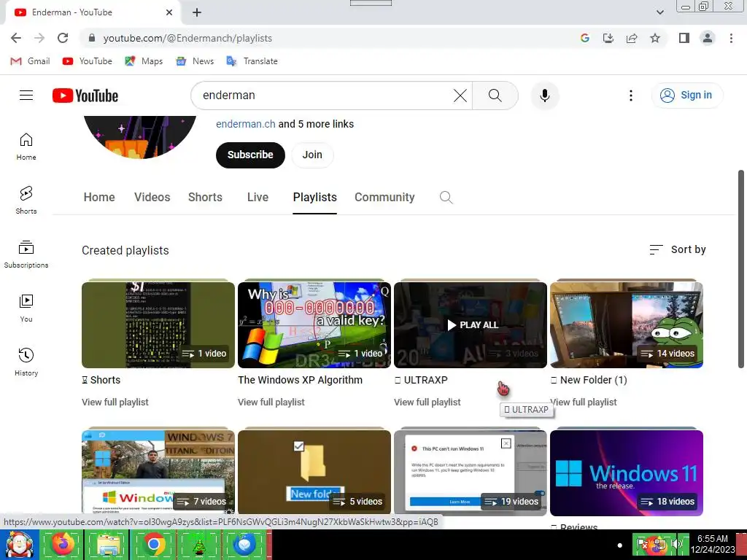The width and height of the screenshot is (747, 560).
Task: Click the YouTube logo
Action: click(x=85, y=96)
